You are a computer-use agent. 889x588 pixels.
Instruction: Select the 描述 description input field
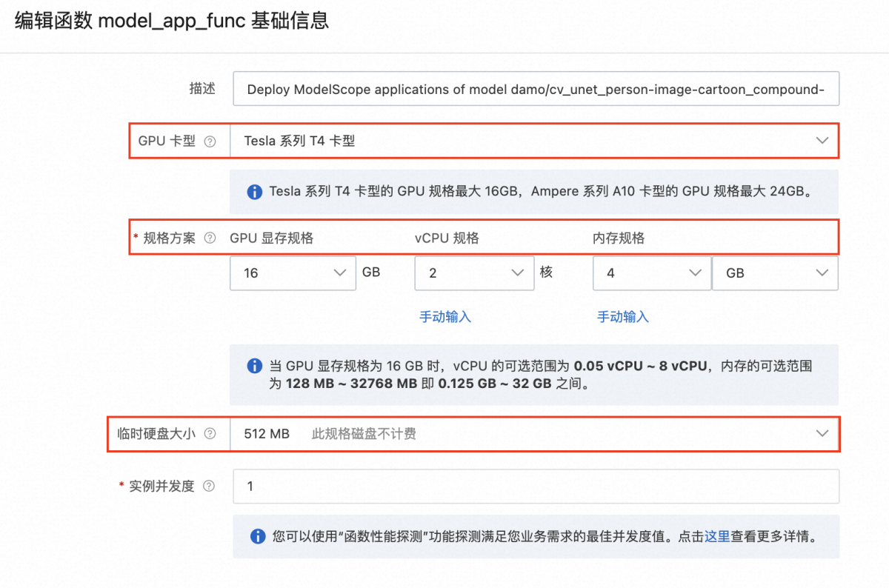533,89
